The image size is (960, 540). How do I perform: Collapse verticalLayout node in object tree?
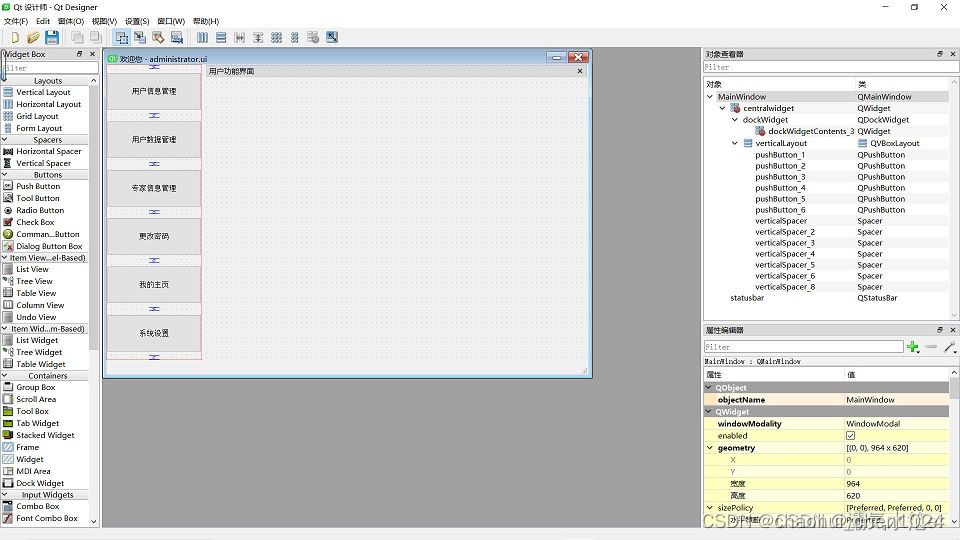tap(735, 143)
